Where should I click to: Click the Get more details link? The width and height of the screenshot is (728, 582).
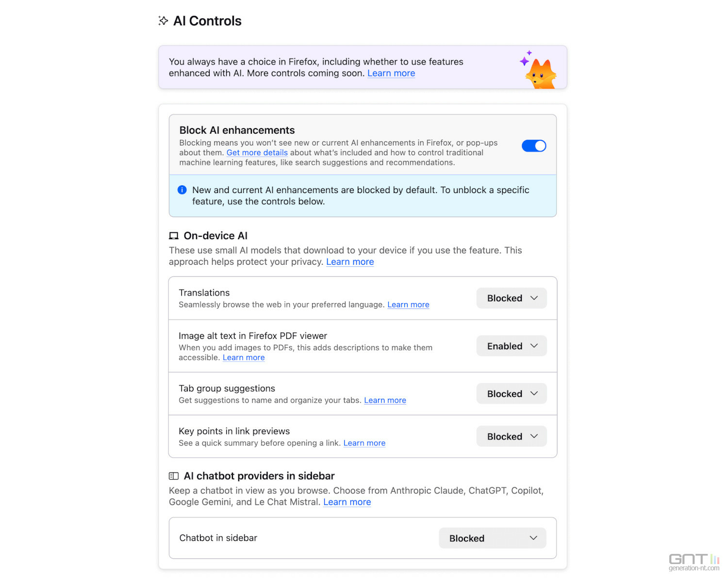257,153
